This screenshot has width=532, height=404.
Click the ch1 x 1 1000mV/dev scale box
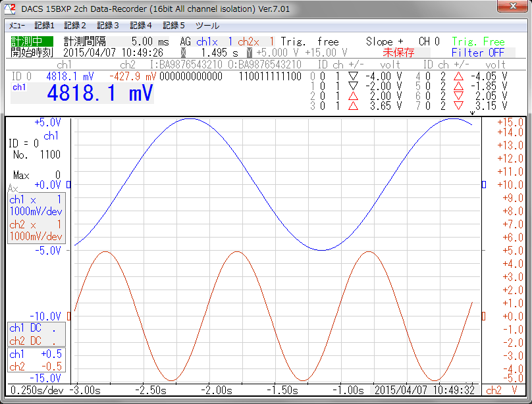[x=36, y=205]
